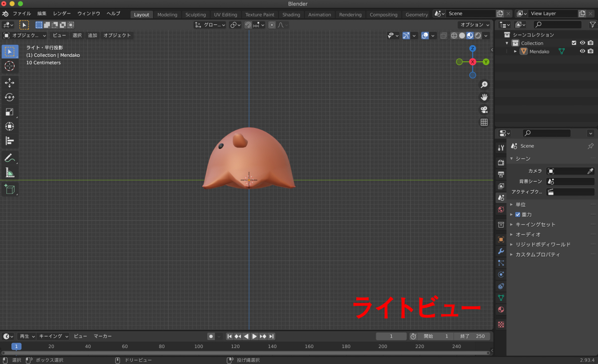Open Modifier properties wrench tab
Image resolution: width=598 pixels, height=364 pixels.
(x=501, y=251)
